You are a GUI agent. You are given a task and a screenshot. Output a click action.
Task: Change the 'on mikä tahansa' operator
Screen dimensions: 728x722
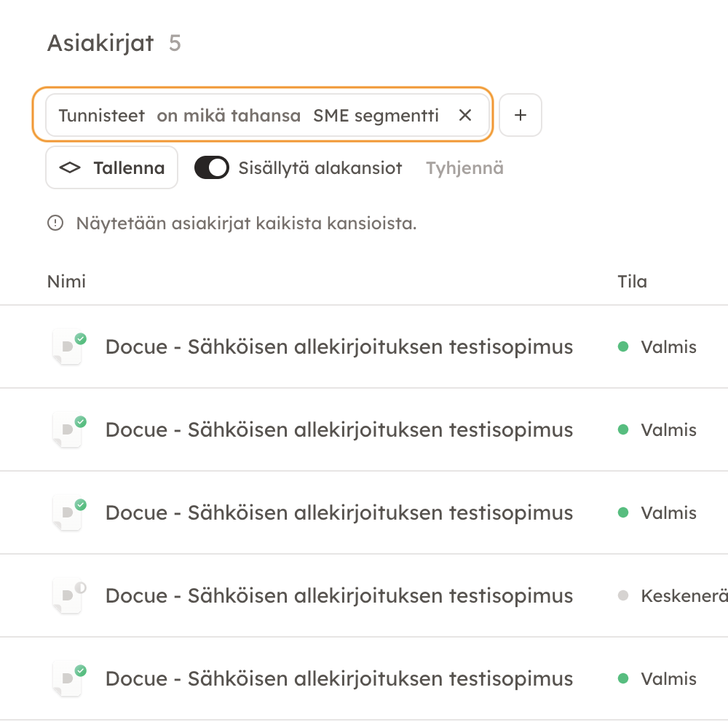(229, 116)
